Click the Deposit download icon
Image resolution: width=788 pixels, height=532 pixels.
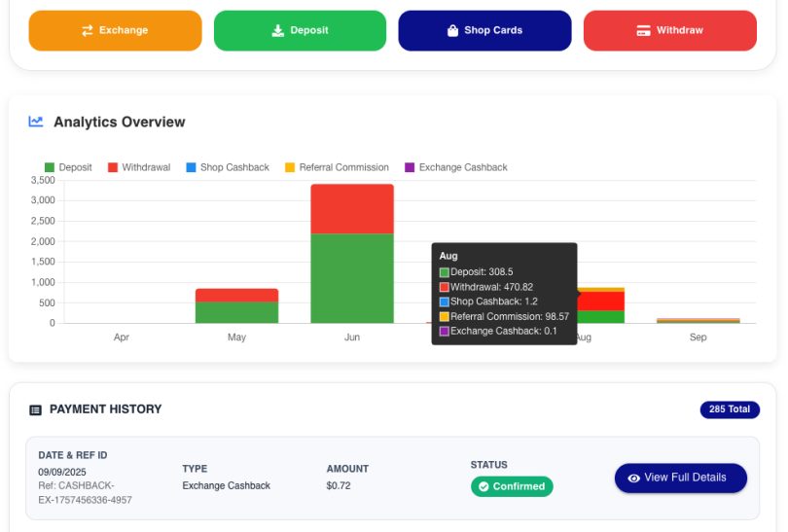tap(278, 31)
